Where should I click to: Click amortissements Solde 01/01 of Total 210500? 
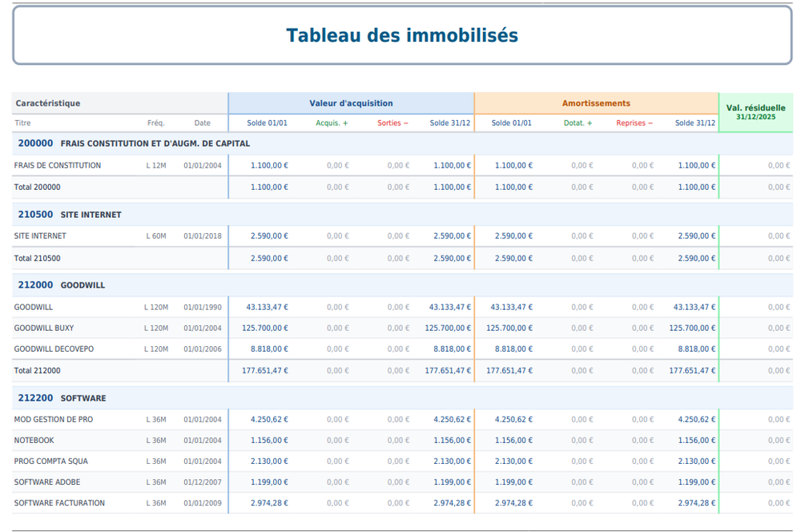(513, 259)
